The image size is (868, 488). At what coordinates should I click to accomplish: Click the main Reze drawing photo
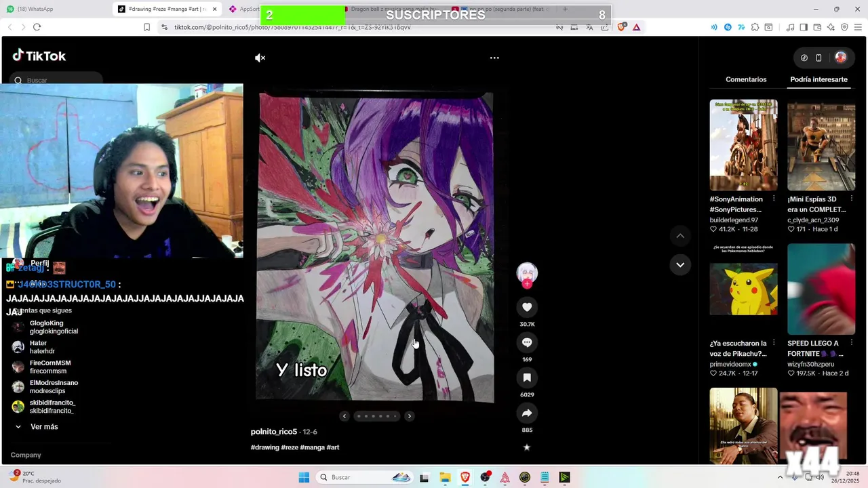tap(375, 247)
